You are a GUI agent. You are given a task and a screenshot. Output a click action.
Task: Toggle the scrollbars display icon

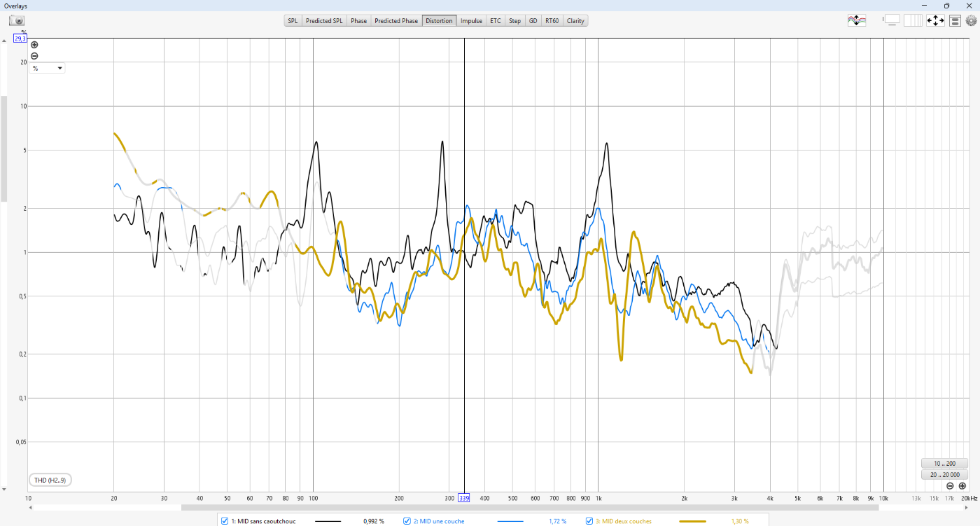tap(891, 21)
